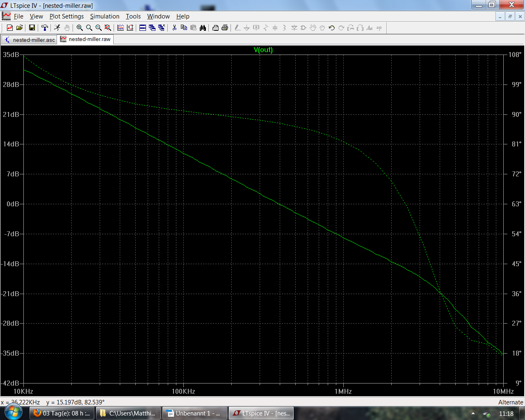Click the Close All Windows icon
Screen dimensions: 525x420
(162, 28)
